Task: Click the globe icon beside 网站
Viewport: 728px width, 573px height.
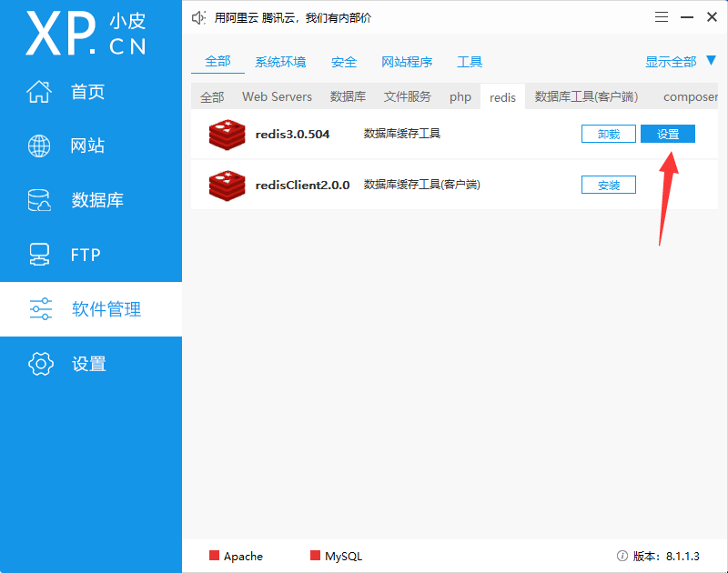Action: (x=39, y=146)
